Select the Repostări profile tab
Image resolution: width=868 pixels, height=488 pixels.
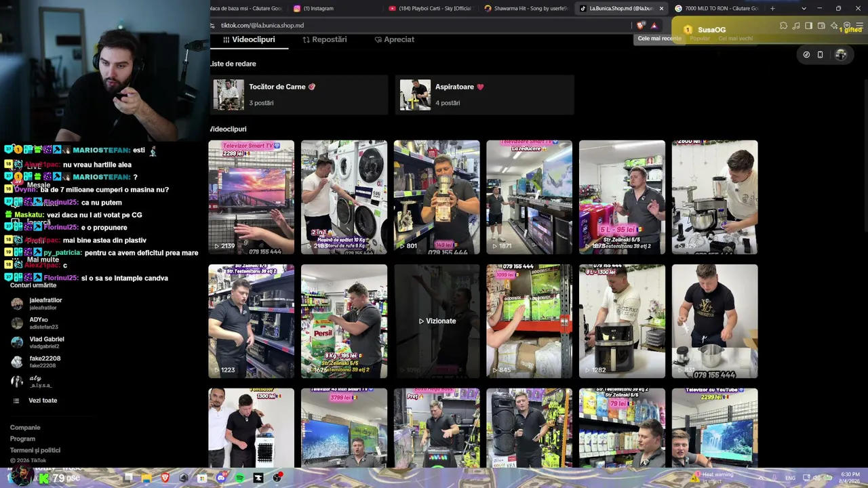(325, 39)
